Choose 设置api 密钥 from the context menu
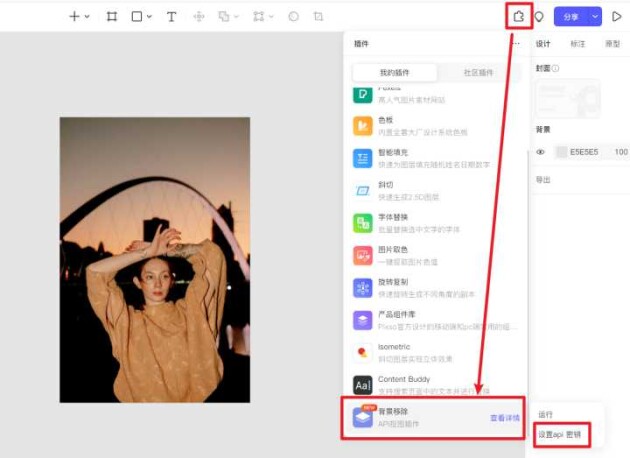 tap(559, 434)
